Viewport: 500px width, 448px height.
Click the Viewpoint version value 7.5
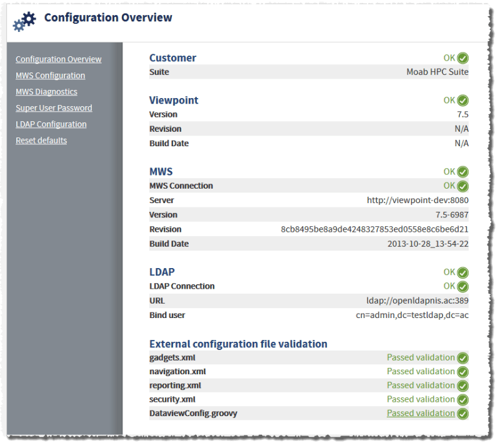(462, 114)
